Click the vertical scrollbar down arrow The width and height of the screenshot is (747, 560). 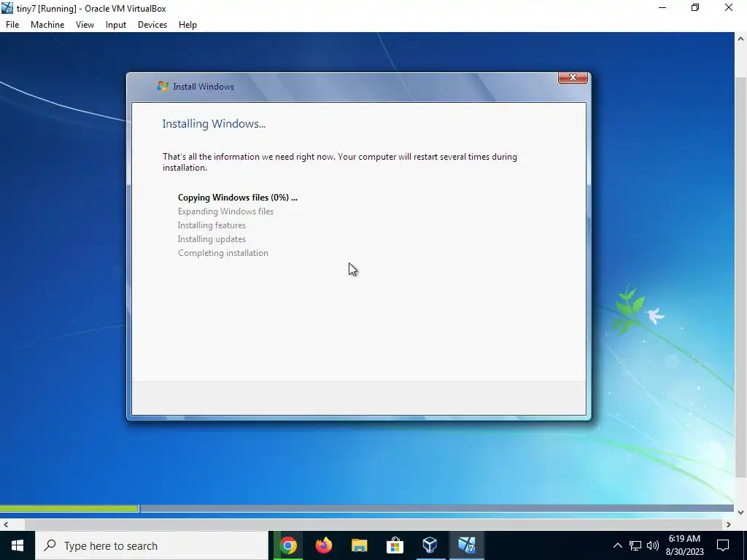(741, 513)
